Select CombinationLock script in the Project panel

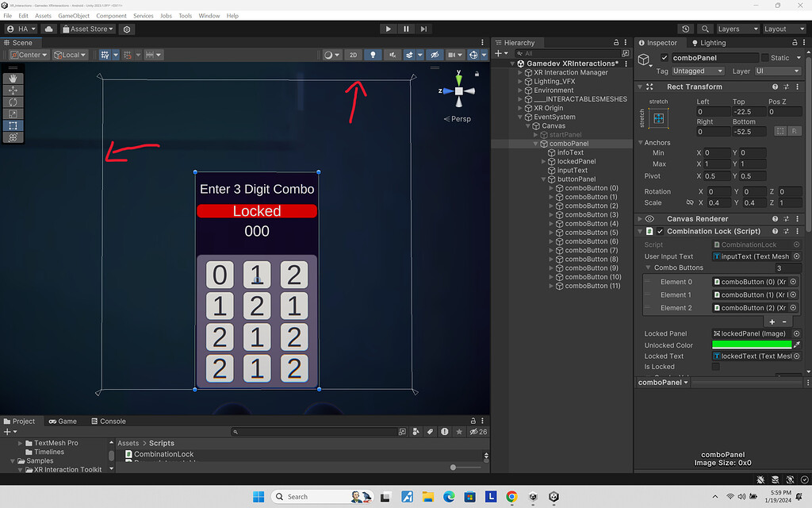162,454
